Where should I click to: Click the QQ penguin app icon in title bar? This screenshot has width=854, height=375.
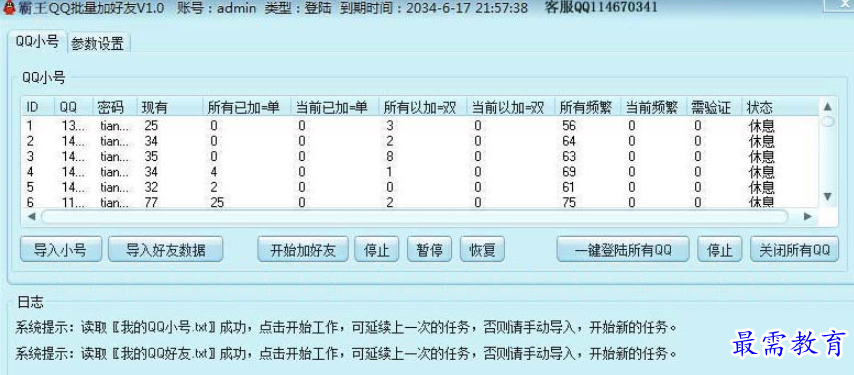tap(8, 8)
